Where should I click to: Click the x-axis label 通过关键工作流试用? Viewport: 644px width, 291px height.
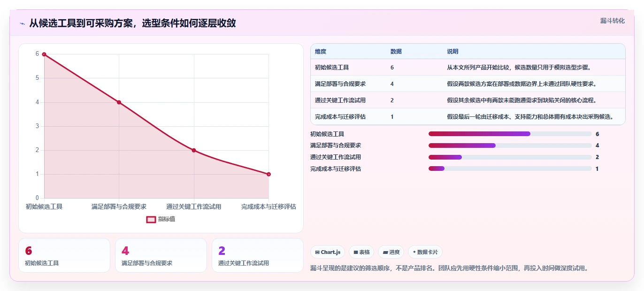[194, 207]
